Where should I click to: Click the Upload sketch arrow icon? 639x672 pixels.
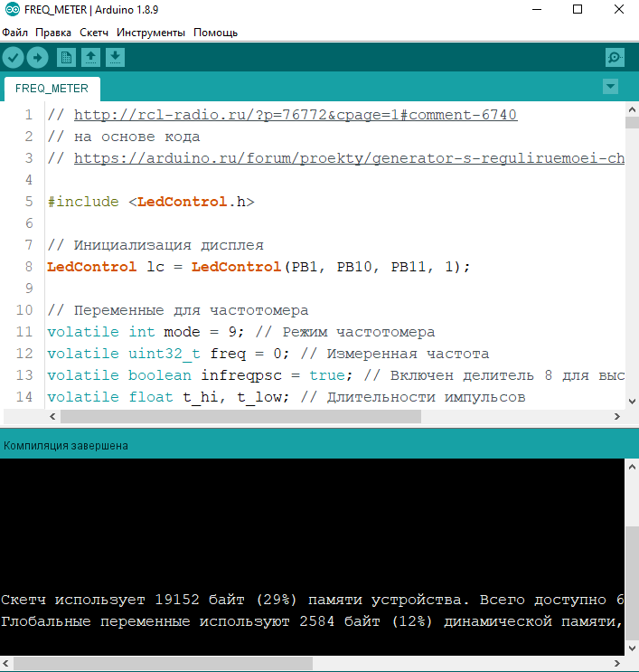tap(37, 58)
